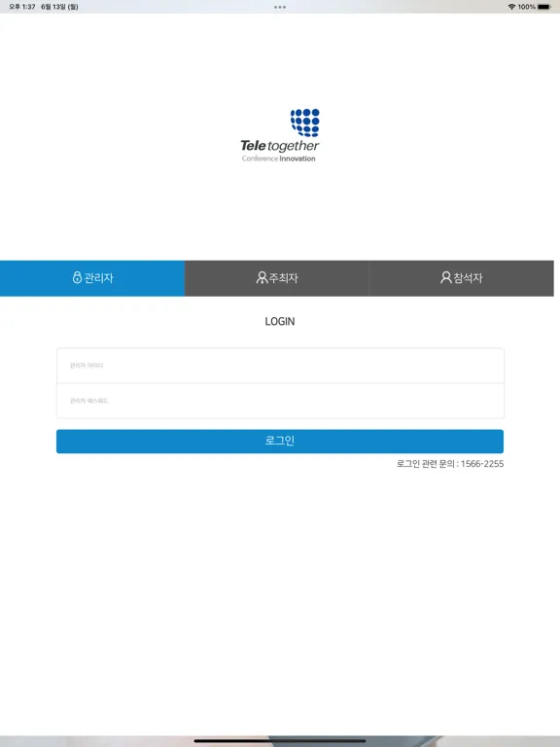Switch to the 주최자 tab
The width and height of the screenshot is (560, 747).
point(276,278)
